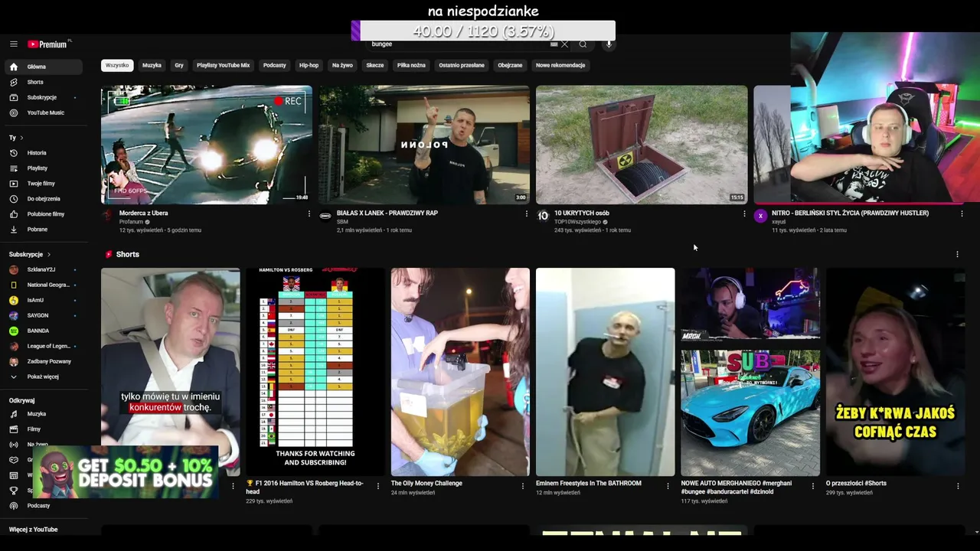Click the search magnifier button
The width and height of the screenshot is (980, 551).
point(583,44)
